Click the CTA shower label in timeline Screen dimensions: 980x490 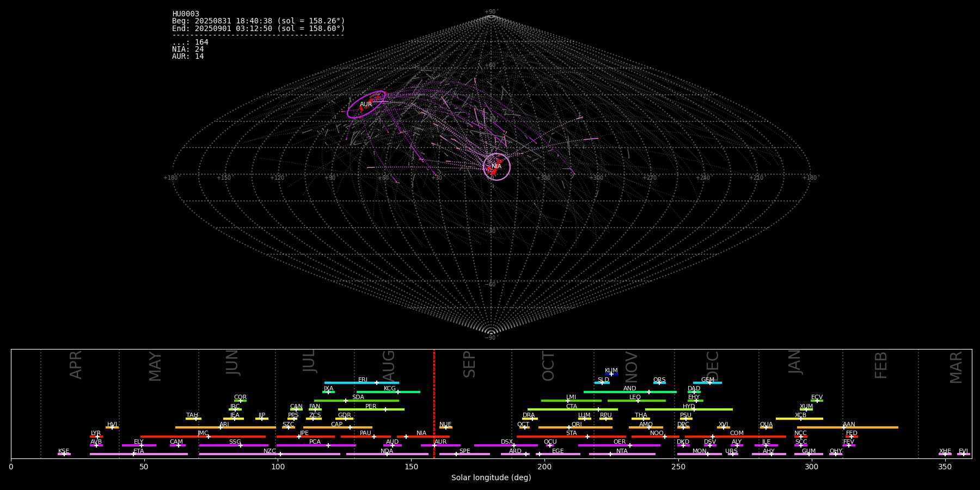click(571, 407)
